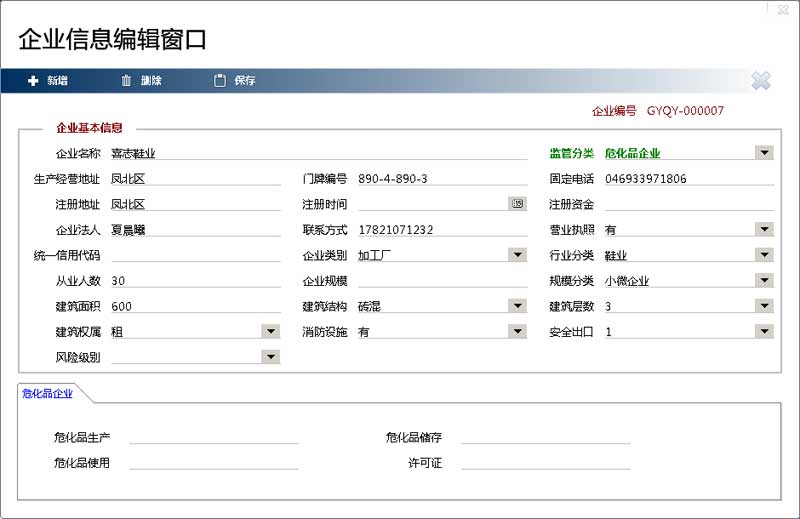The height and width of the screenshot is (519, 800).
Task: Expand the 消防设施 dropdown arrow
Action: 517,331
